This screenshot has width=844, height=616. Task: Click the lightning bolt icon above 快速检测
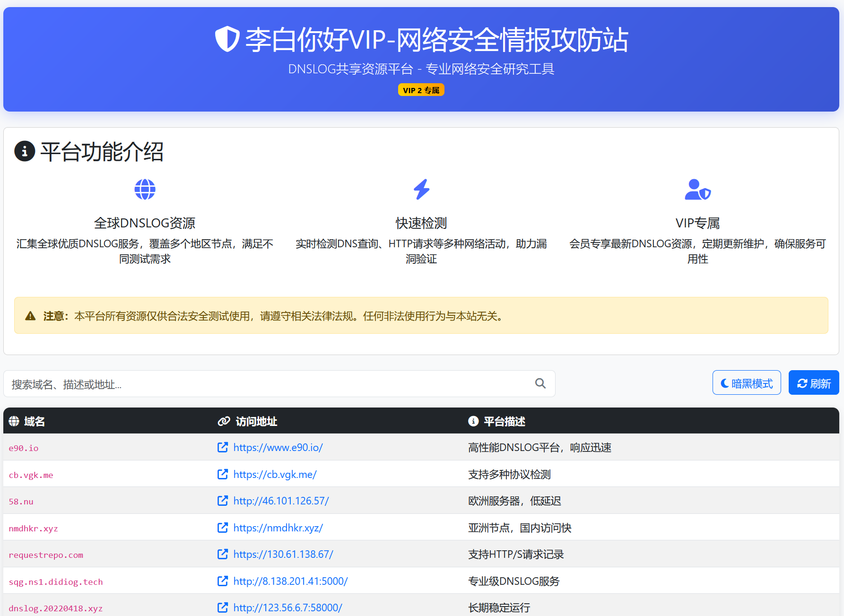pos(421,190)
